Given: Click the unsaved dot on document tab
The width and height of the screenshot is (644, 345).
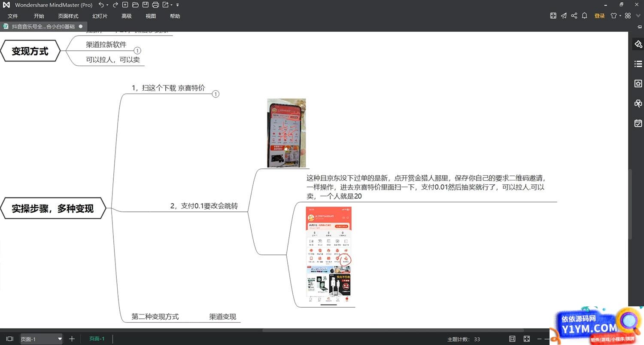Looking at the screenshot, I should click(x=80, y=26).
